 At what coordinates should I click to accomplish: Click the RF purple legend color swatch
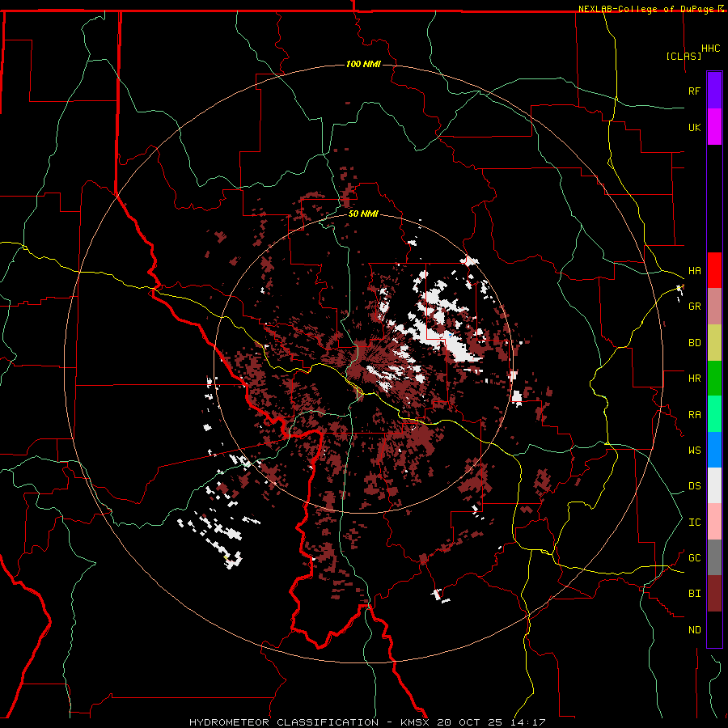click(x=714, y=91)
